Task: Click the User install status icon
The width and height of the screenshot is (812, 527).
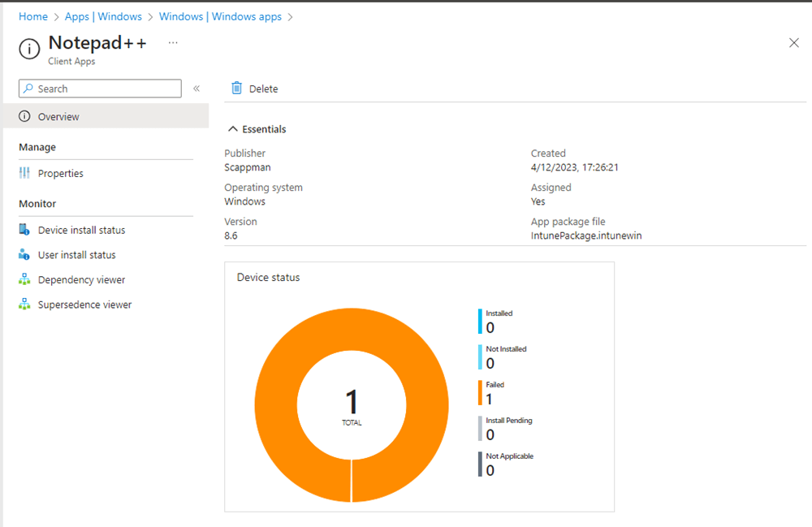Action: 24,254
